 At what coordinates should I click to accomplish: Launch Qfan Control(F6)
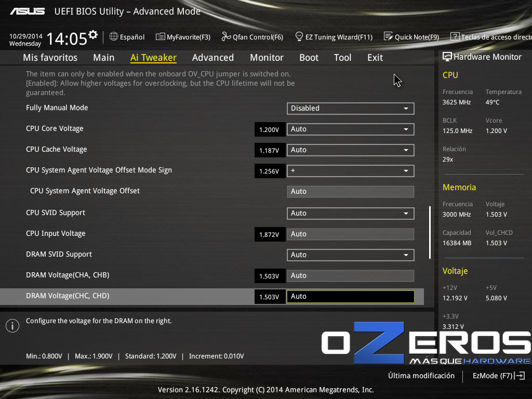252,37
